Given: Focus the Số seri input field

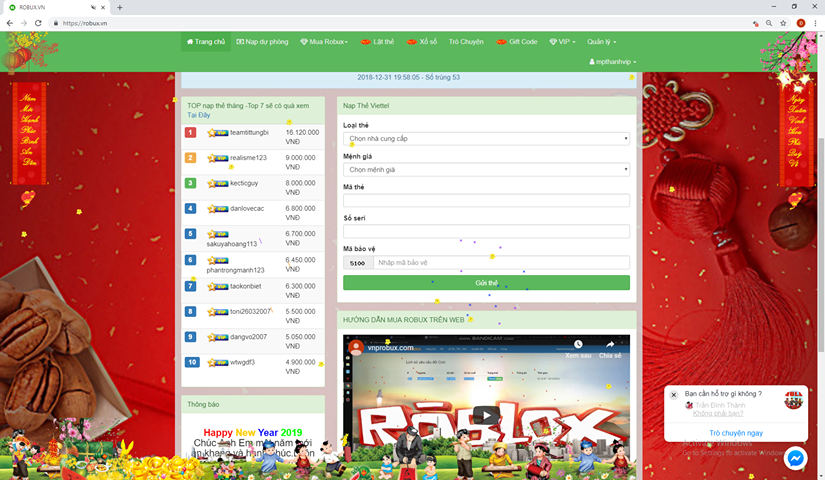Looking at the screenshot, I should [x=486, y=231].
